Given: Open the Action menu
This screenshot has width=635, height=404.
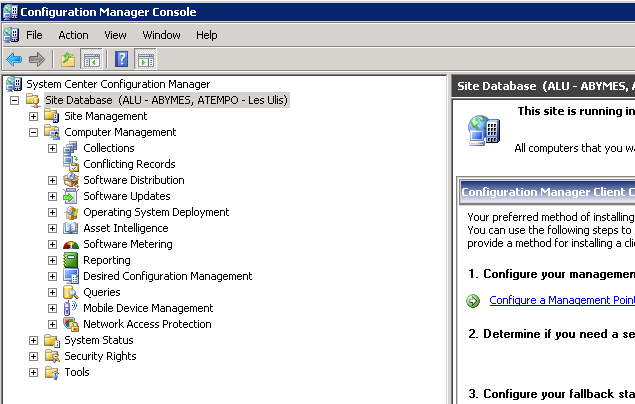Looking at the screenshot, I should pyautogui.click(x=73, y=35).
